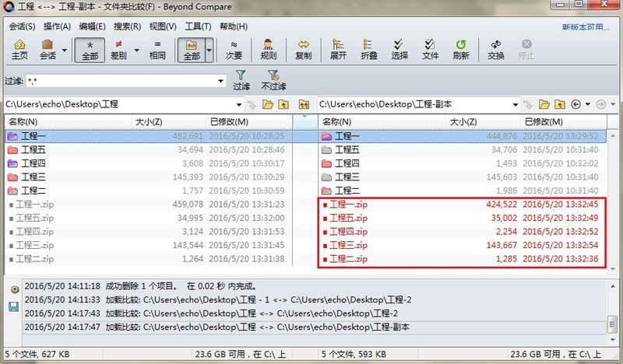Click right pane browse folder icon
The image size is (623, 364).
point(544,105)
